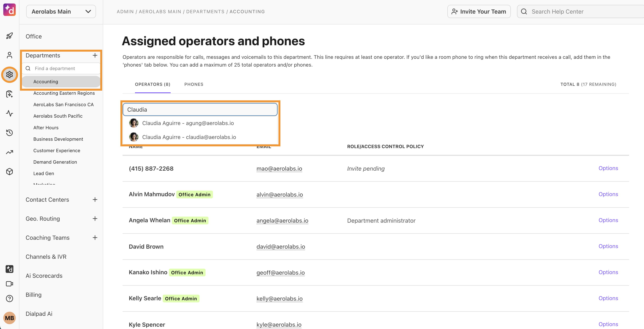
Task: Open Ai Scorecards settings
Action: pyautogui.click(x=44, y=276)
